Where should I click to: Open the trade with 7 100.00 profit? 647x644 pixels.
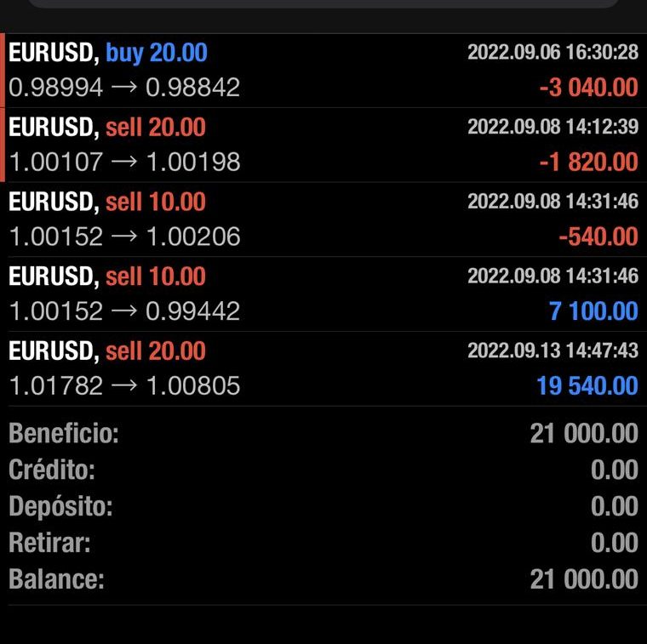tap(323, 294)
